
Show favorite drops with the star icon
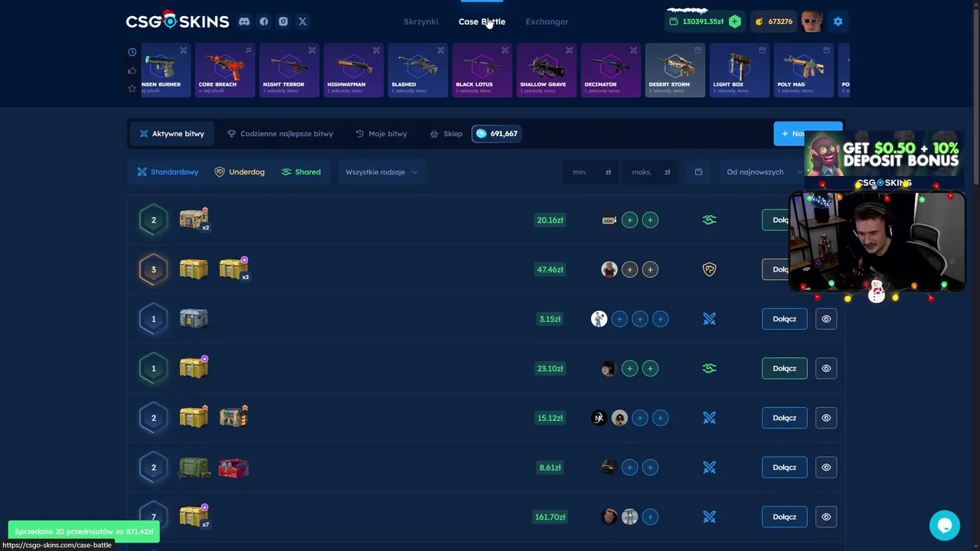click(x=132, y=89)
